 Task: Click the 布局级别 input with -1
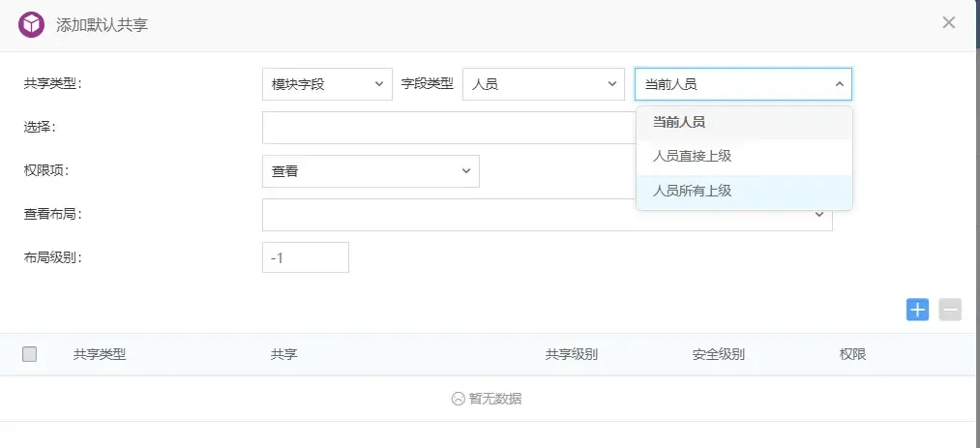click(x=306, y=257)
